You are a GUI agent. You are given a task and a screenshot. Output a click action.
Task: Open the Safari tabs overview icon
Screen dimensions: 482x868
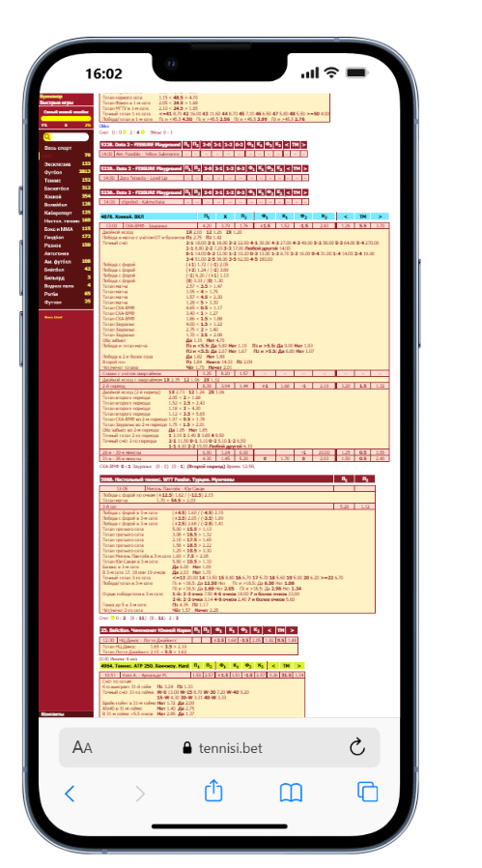[367, 792]
